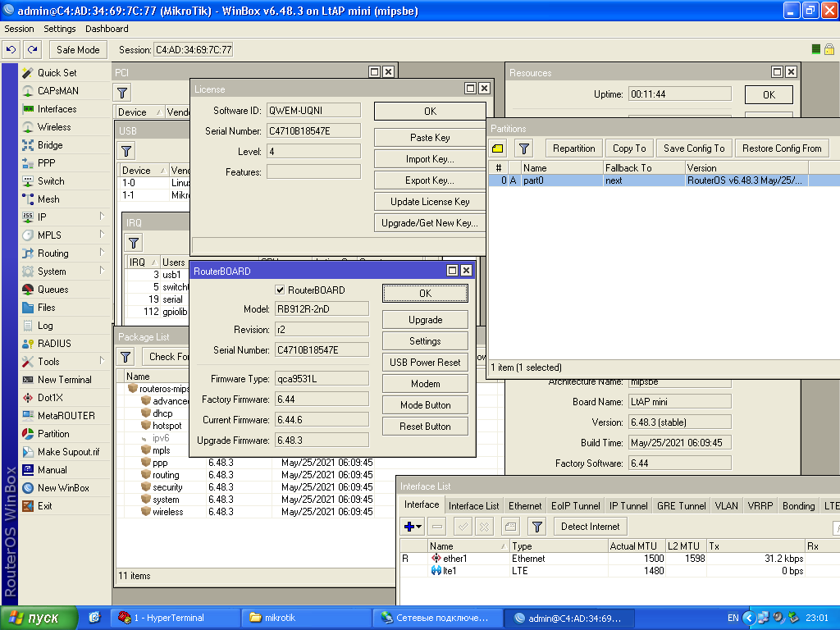Collapse the routeros-mipsbe package tree
This screenshot has height=630, width=840.
132,388
